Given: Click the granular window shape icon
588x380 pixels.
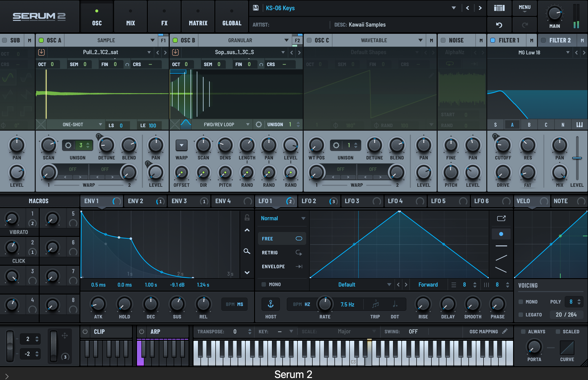Looking at the screenshot, I should pos(186,124).
